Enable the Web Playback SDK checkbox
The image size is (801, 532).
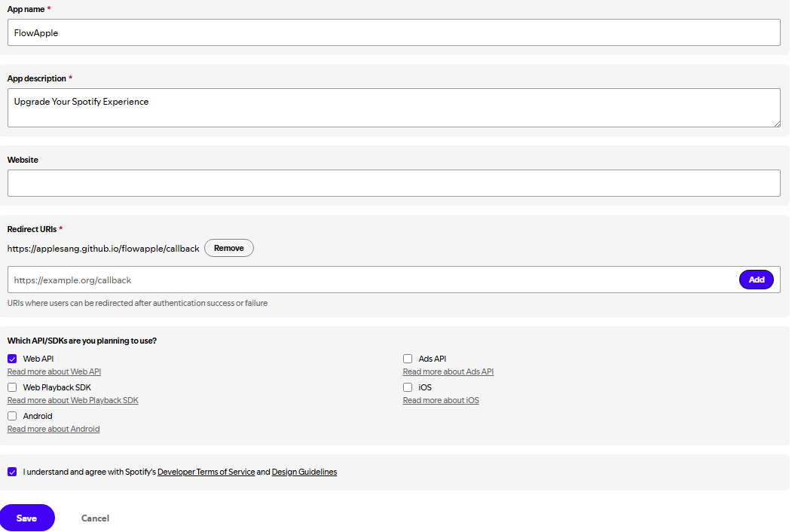point(12,387)
